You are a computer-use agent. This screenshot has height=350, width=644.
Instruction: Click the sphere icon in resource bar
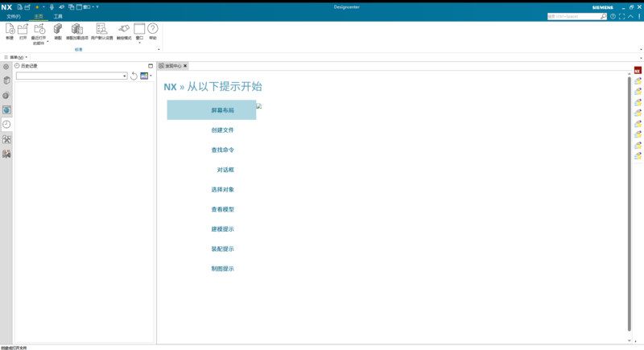(x=6, y=95)
